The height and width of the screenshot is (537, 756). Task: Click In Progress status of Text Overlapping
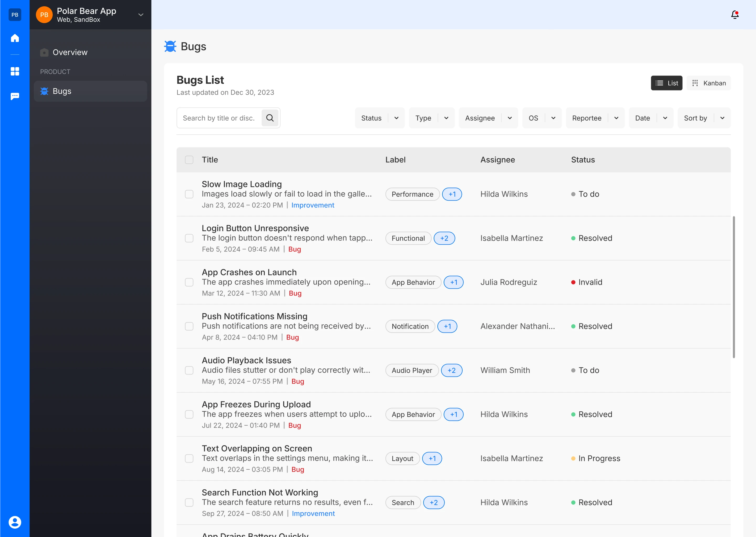(595, 458)
